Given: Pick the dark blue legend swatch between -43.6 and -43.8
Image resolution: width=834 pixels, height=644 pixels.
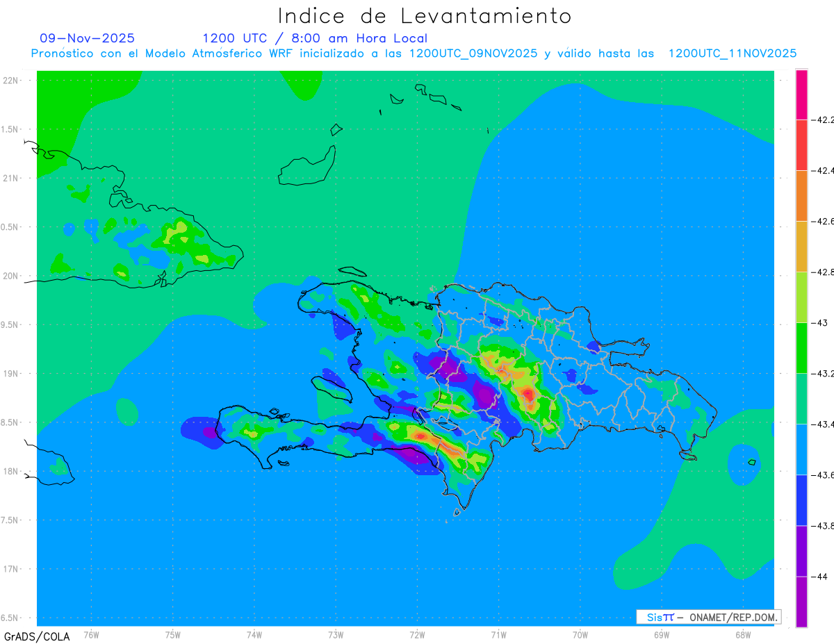Looking at the screenshot, I should [801, 499].
